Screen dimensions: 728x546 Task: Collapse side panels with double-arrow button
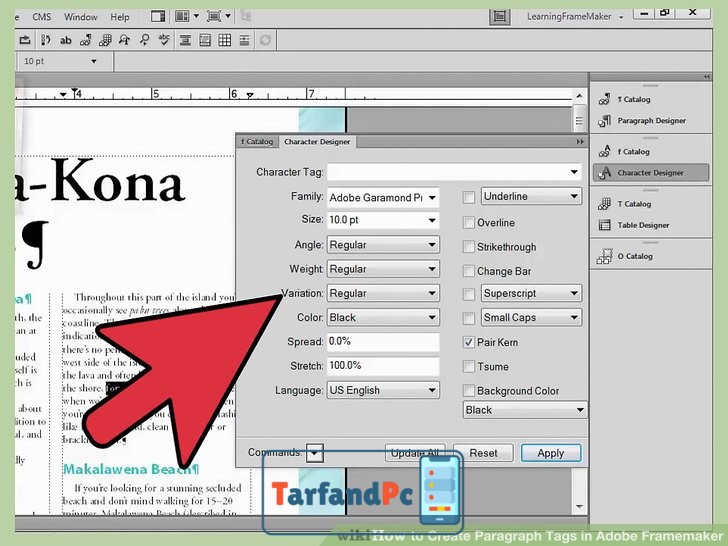707,77
